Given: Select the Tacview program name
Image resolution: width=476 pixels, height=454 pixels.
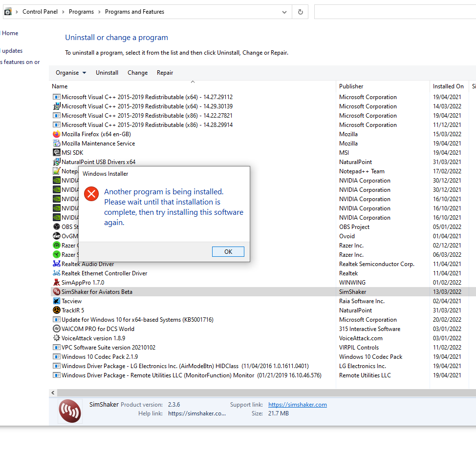Looking at the screenshot, I should coord(72,301).
